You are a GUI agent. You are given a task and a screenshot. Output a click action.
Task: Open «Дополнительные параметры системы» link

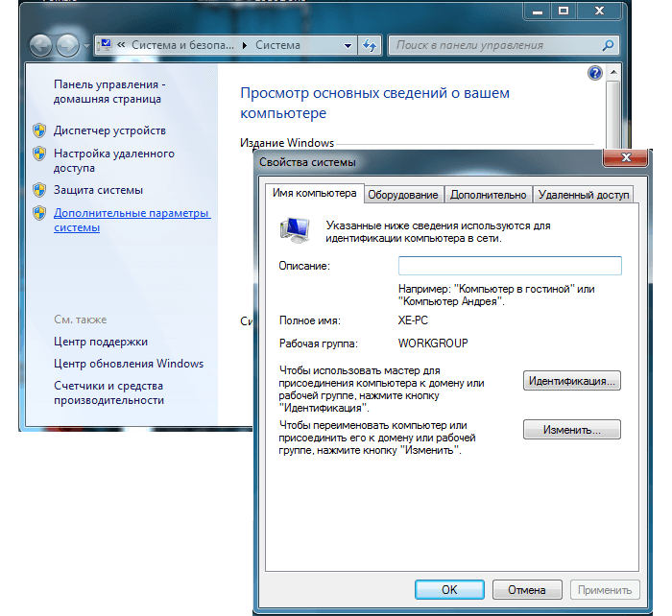click(x=132, y=220)
